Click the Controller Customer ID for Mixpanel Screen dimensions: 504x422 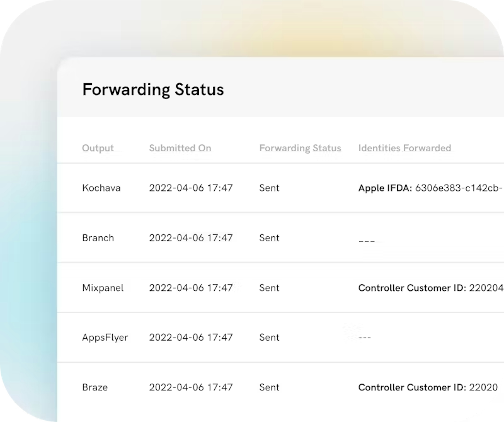click(430, 288)
